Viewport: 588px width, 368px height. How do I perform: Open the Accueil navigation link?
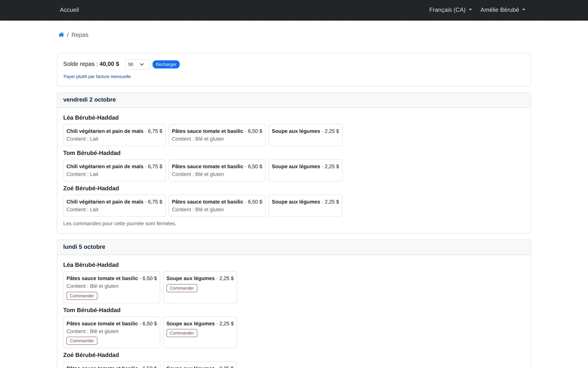69,10
